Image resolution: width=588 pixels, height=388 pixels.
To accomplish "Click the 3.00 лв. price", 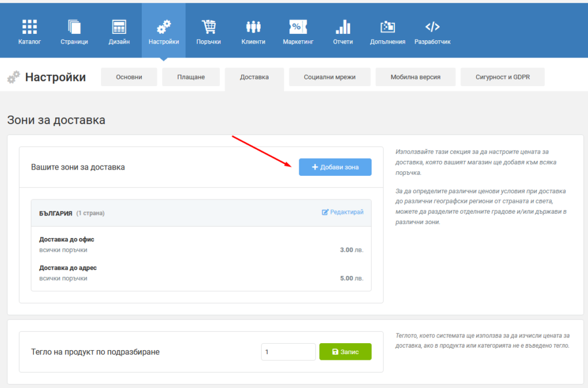I will coord(352,250).
